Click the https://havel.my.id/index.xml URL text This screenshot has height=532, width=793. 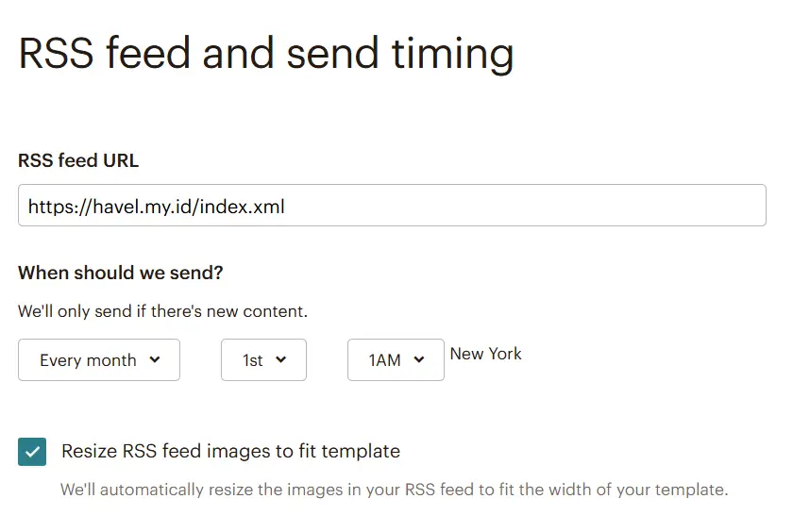click(157, 207)
